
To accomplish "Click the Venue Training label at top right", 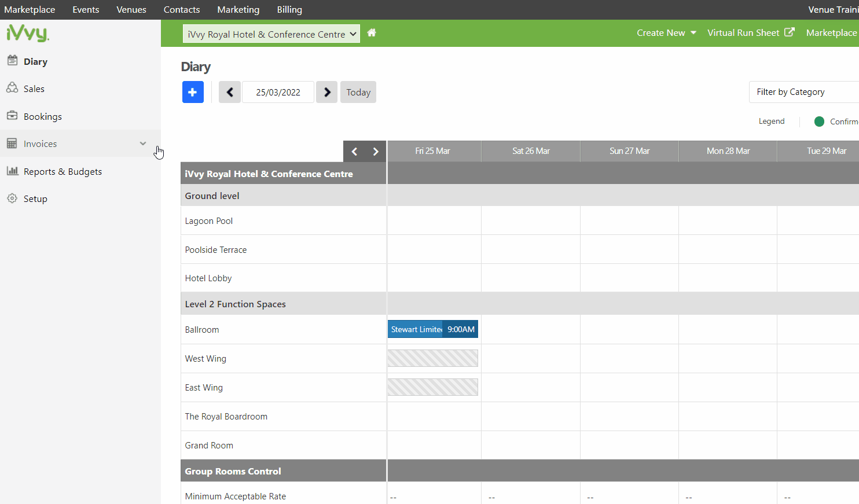I will point(834,10).
